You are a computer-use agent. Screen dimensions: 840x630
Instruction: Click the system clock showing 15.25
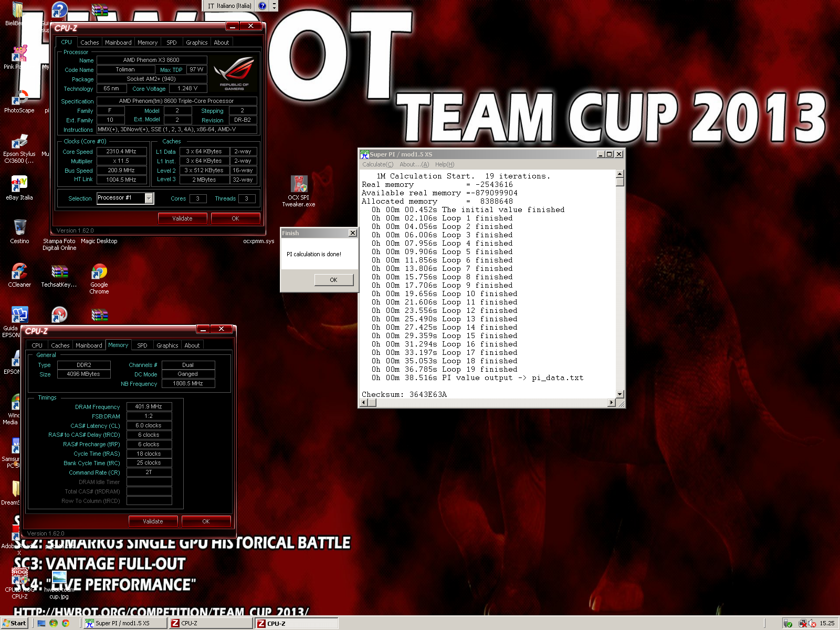(x=827, y=623)
